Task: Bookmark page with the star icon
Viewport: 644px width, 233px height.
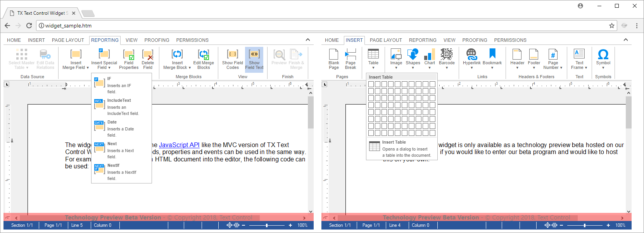Action: [x=612, y=26]
